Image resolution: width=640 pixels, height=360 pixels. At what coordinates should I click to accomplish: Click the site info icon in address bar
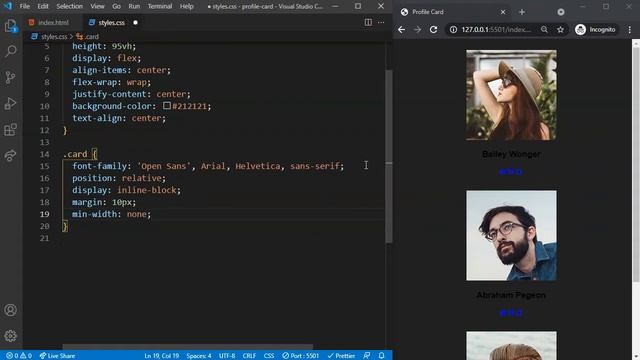point(453,29)
